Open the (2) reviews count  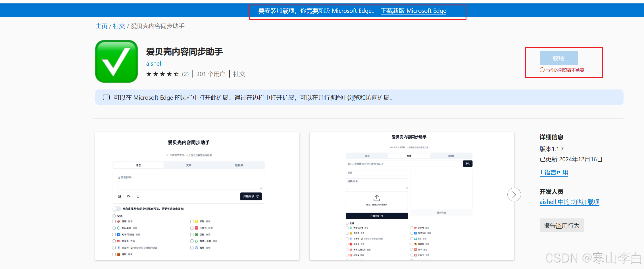(x=186, y=74)
